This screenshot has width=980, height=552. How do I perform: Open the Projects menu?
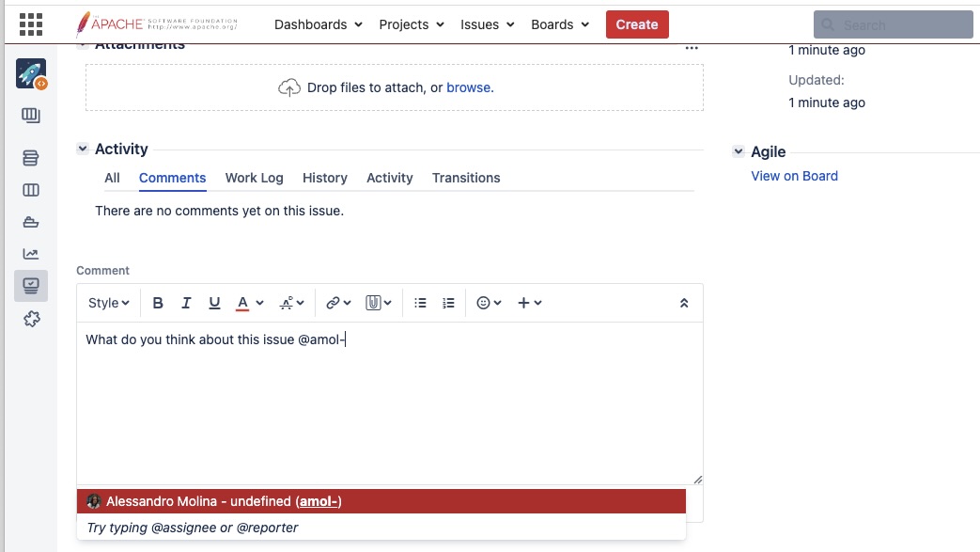411,24
